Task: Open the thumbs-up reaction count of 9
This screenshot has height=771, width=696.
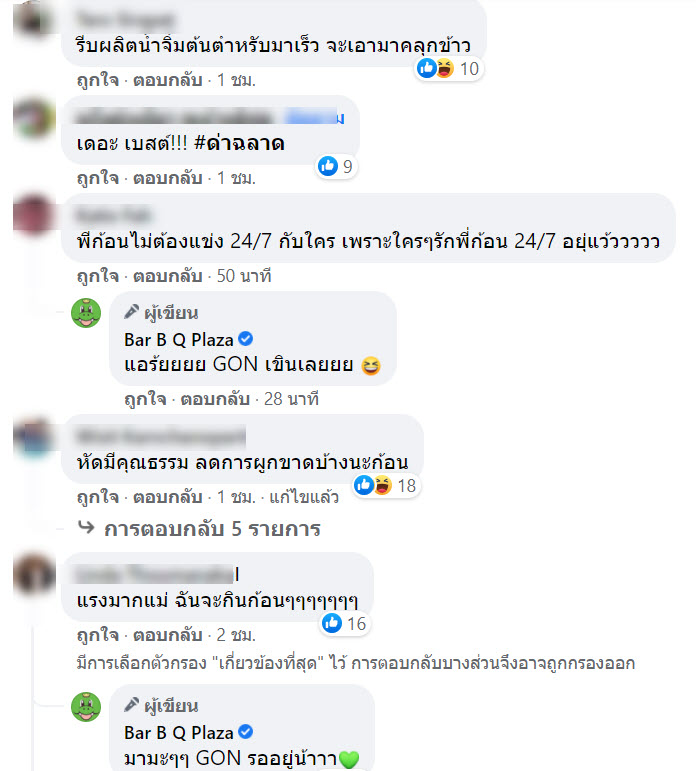Action: tap(335, 166)
